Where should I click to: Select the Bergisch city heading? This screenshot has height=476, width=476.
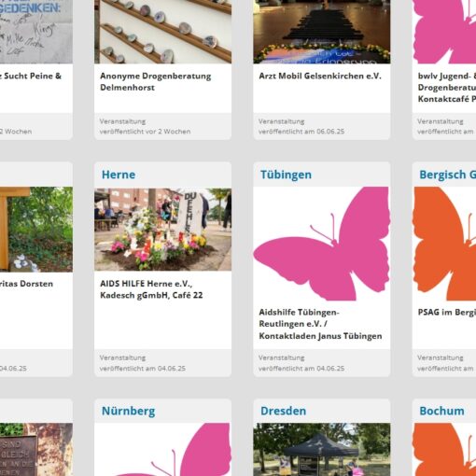(447, 175)
